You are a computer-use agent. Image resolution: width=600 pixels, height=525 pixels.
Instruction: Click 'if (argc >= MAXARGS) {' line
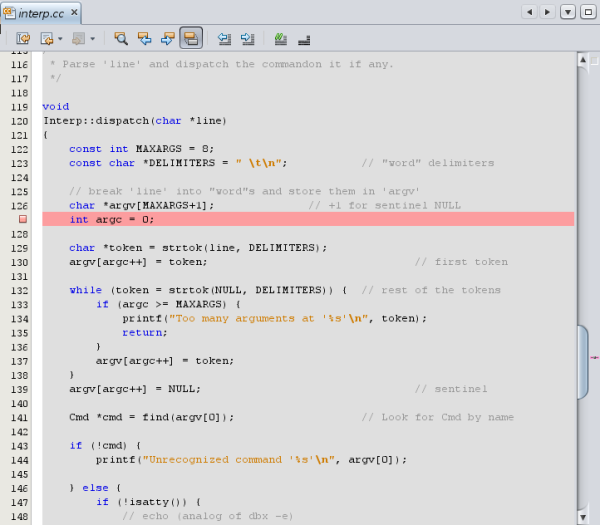point(168,304)
